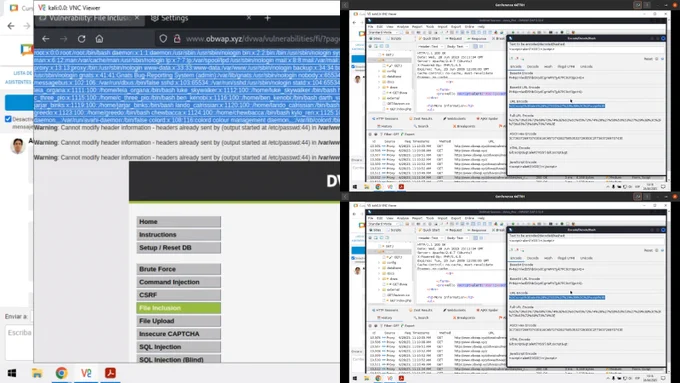Open Help menu in upper Conference window ZAP
The width and height of the screenshot is (680, 383).
pos(481,26)
